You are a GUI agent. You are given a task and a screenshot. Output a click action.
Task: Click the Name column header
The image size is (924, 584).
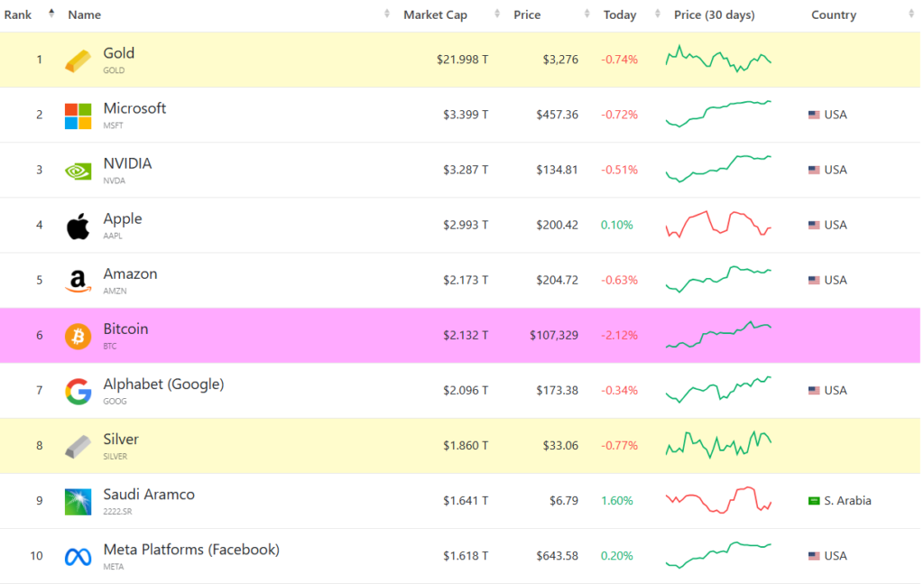click(x=84, y=14)
